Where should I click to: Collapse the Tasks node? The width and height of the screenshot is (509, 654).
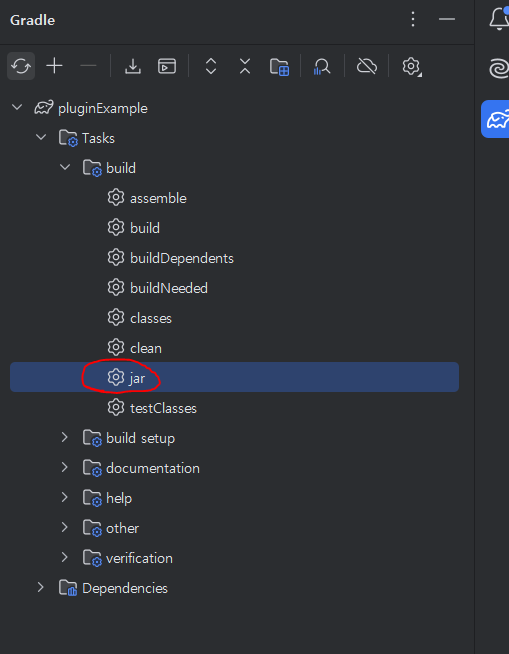[41, 137]
